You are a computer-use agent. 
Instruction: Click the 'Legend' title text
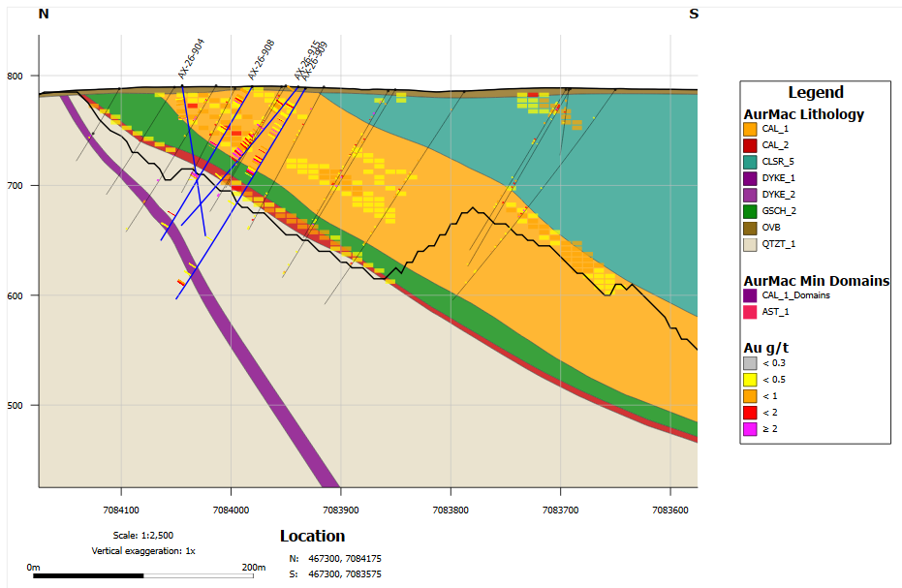[x=816, y=93]
